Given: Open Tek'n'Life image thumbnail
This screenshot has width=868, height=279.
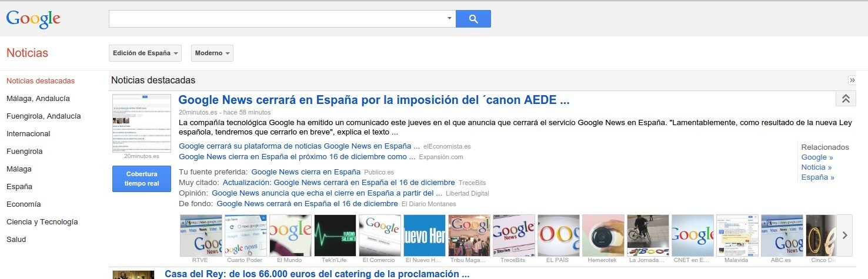Looking at the screenshot, I should (335, 236).
